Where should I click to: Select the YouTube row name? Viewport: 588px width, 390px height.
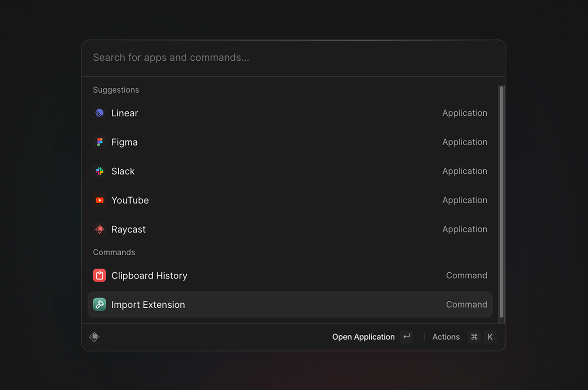click(x=130, y=200)
